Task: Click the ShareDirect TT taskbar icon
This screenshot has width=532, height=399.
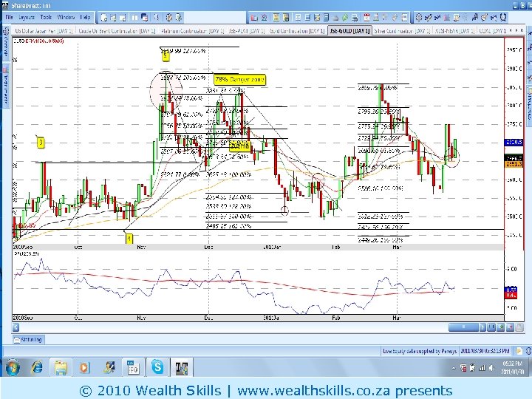Action: (x=182, y=367)
